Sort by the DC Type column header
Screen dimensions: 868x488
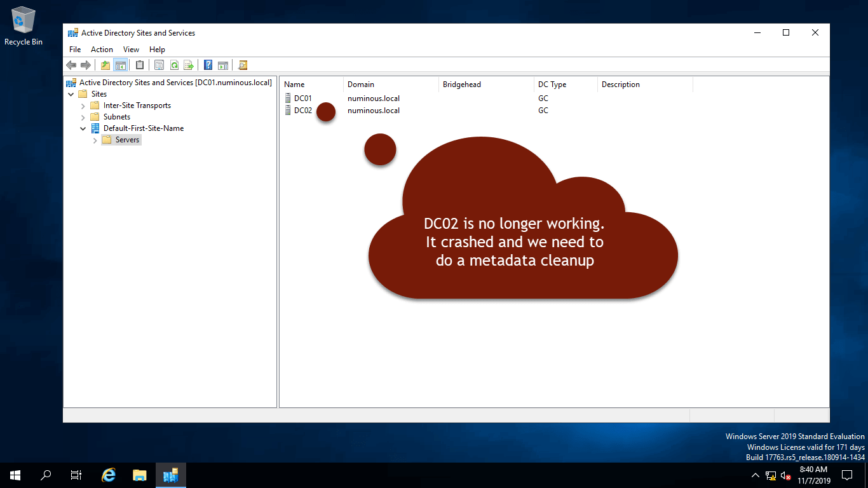(x=566, y=85)
